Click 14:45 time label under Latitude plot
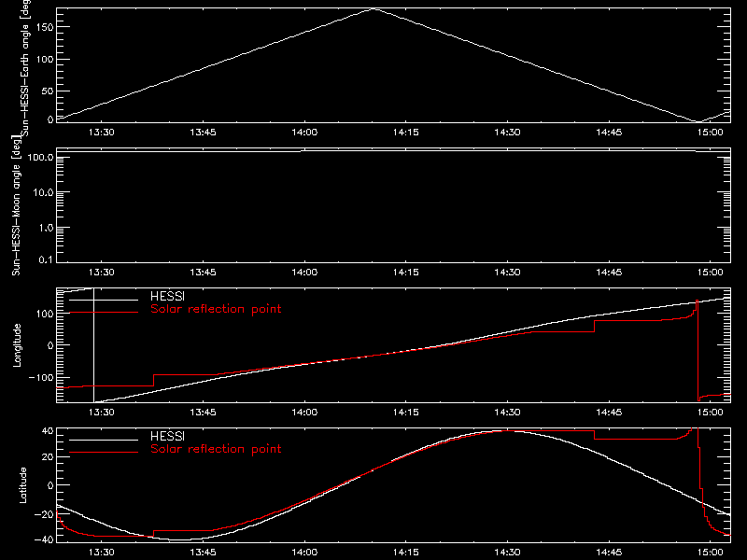747x560 pixels. 609,553
